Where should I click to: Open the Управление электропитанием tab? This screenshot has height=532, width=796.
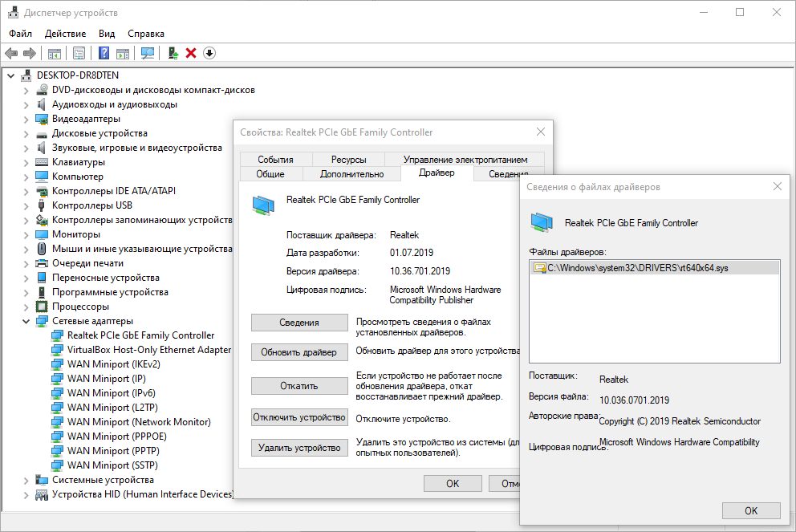point(465,160)
